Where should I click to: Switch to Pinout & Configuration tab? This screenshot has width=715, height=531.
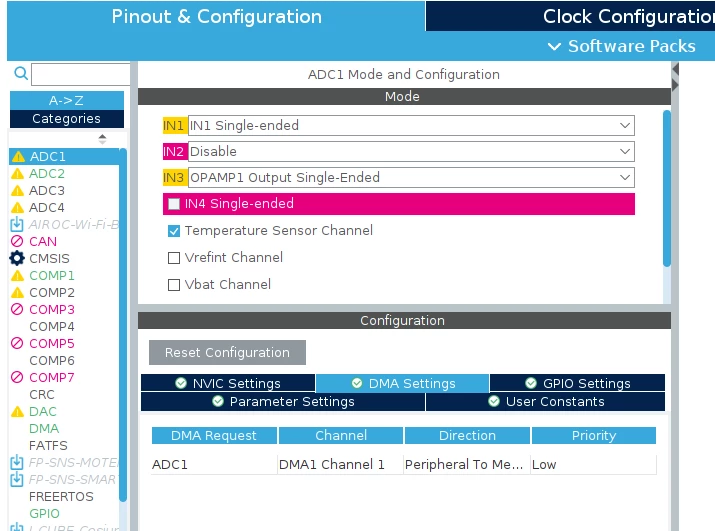click(217, 16)
